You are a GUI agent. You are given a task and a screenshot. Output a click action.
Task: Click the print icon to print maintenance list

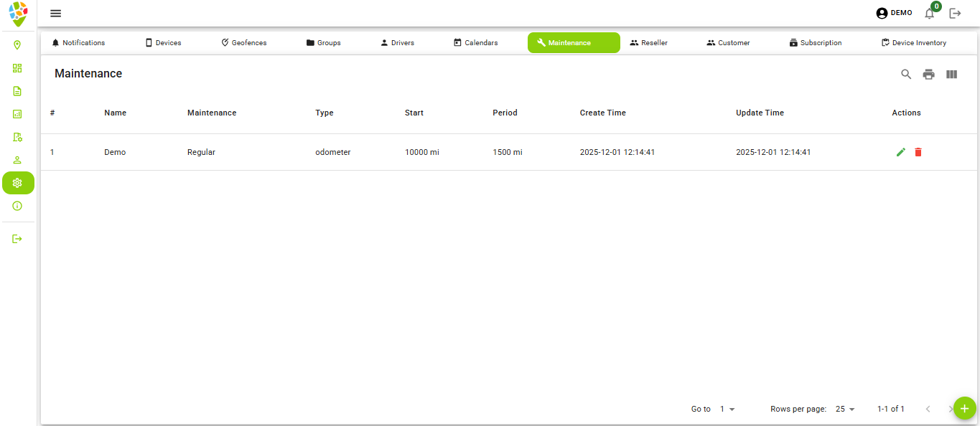(928, 74)
